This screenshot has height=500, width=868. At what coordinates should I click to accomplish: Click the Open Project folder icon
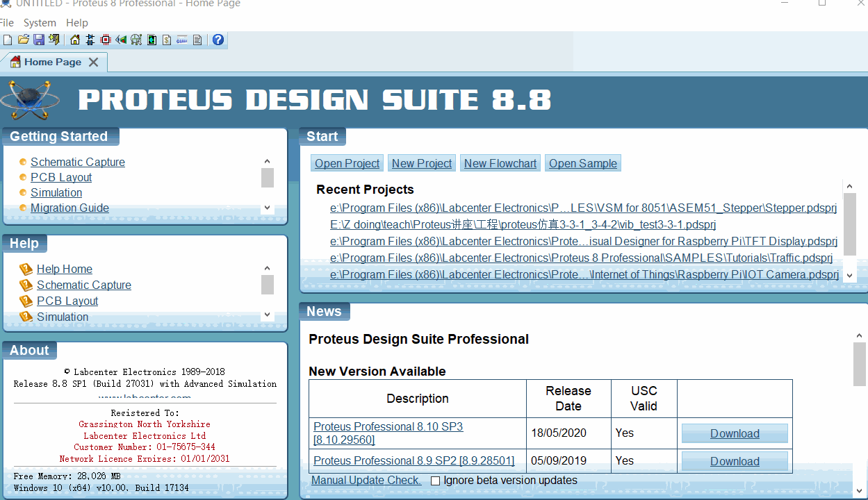24,40
